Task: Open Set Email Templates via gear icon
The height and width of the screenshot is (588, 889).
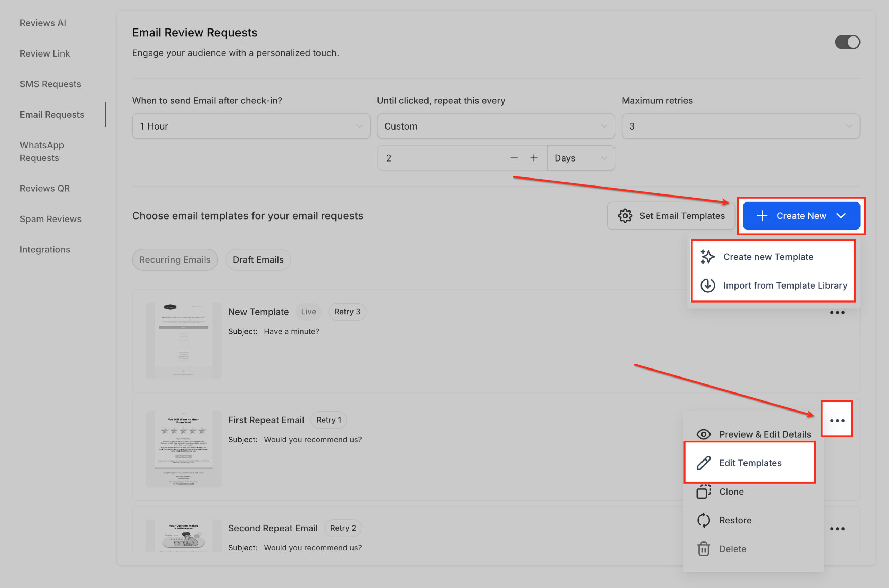Action: (x=625, y=216)
